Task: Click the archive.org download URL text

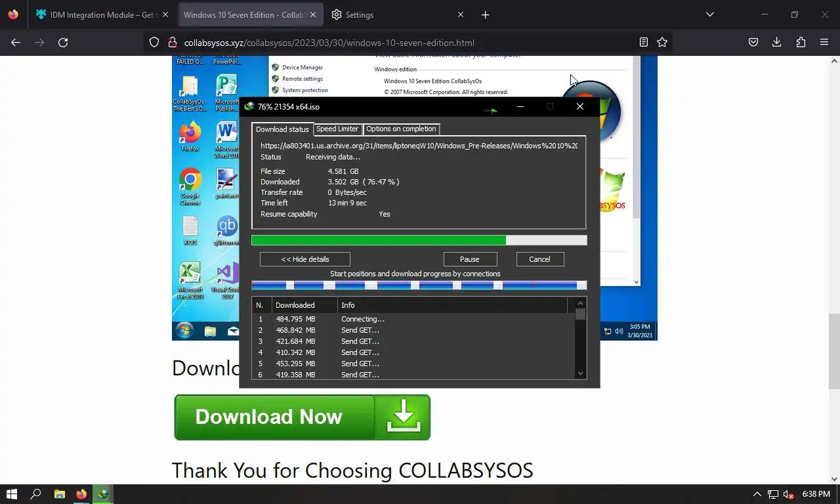Action: (419, 146)
